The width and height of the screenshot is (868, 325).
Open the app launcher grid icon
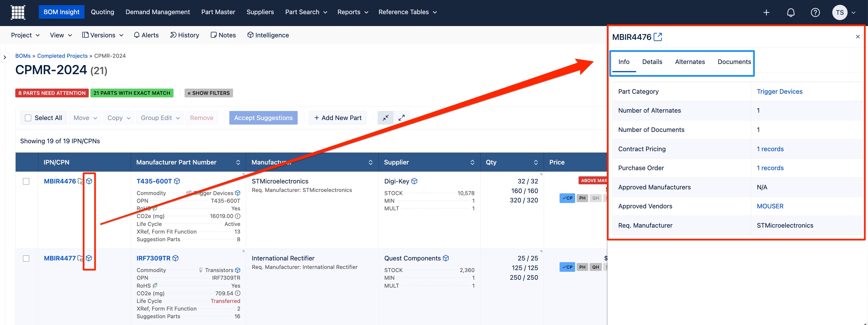(x=18, y=12)
